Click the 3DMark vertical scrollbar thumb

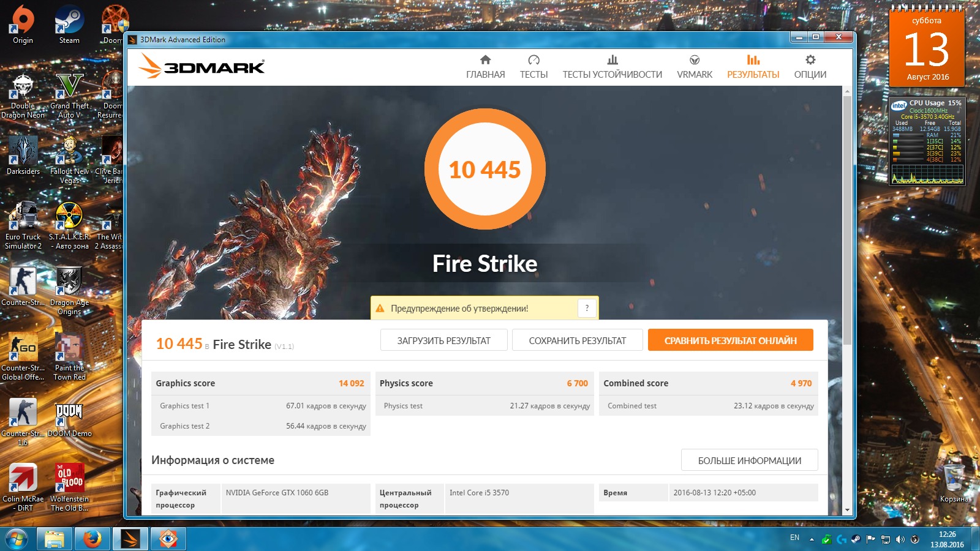point(847,220)
